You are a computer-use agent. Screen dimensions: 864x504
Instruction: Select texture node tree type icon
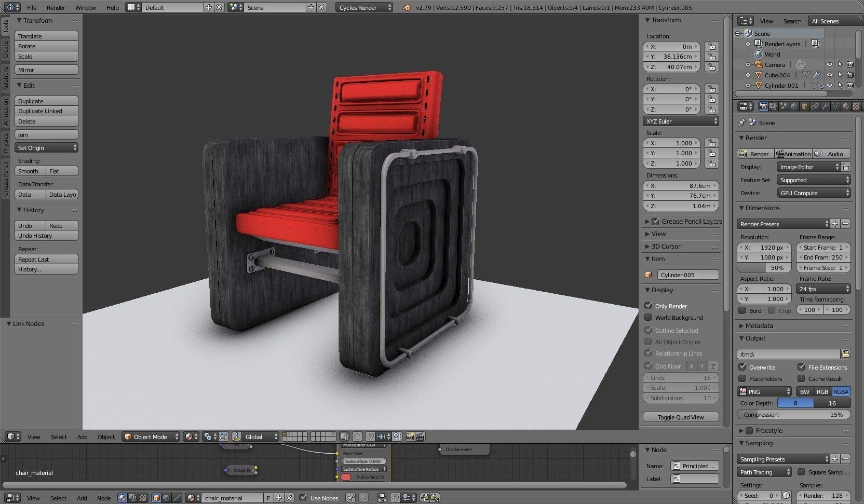click(142, 498)
